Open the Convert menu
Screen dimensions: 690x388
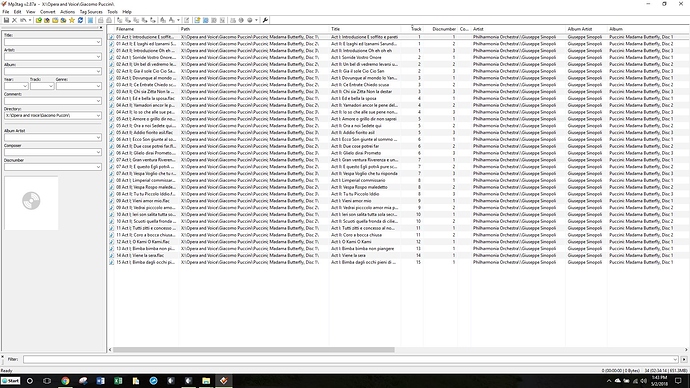click(48, 12)
